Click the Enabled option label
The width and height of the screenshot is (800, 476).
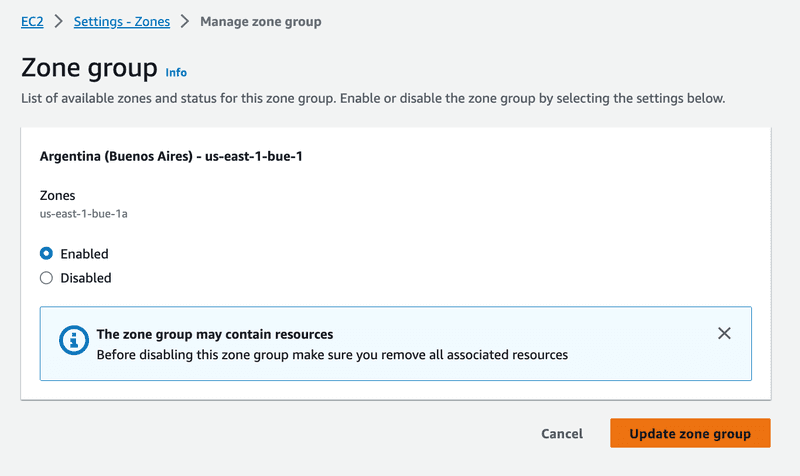click(x=84, y=254)
